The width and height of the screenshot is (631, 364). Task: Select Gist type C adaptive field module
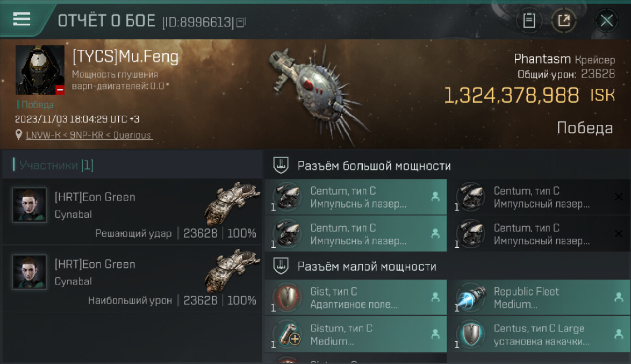356,298
